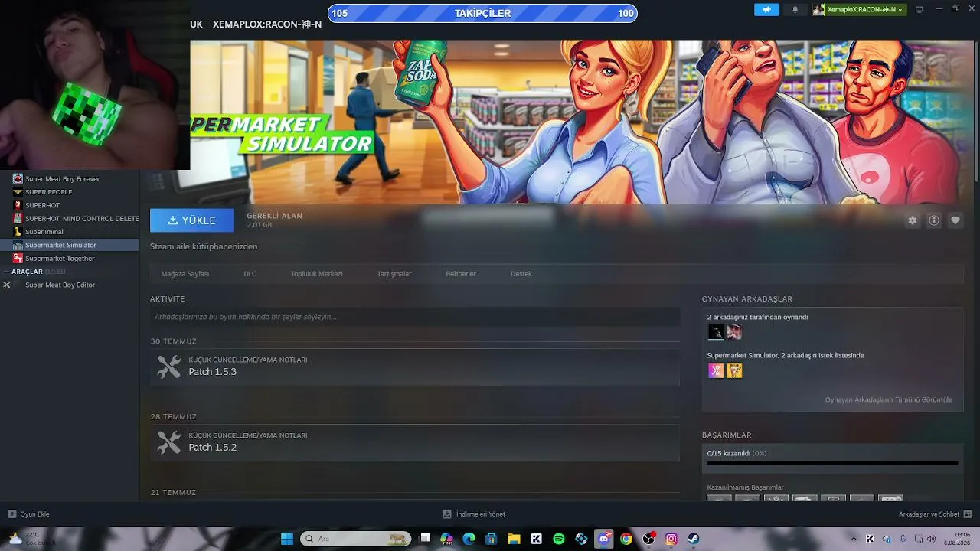
Task: Open the DLC tab
Action: pos(250,274)
